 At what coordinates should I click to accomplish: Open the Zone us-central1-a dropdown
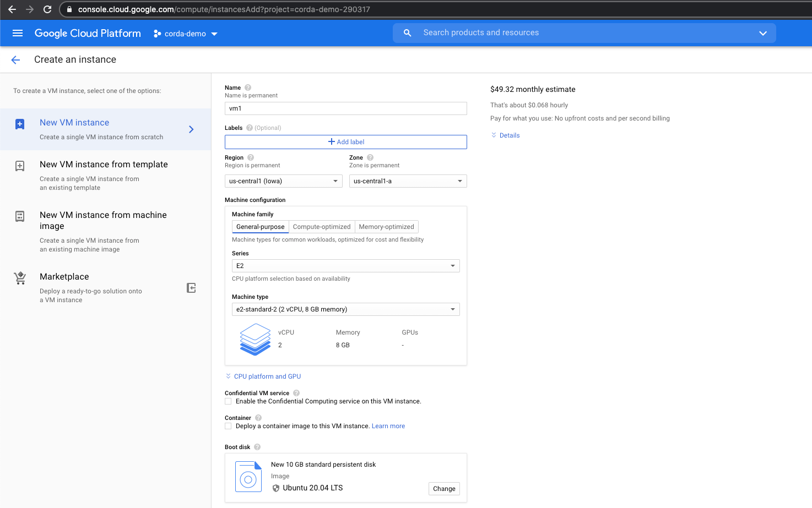coord(408,181)
